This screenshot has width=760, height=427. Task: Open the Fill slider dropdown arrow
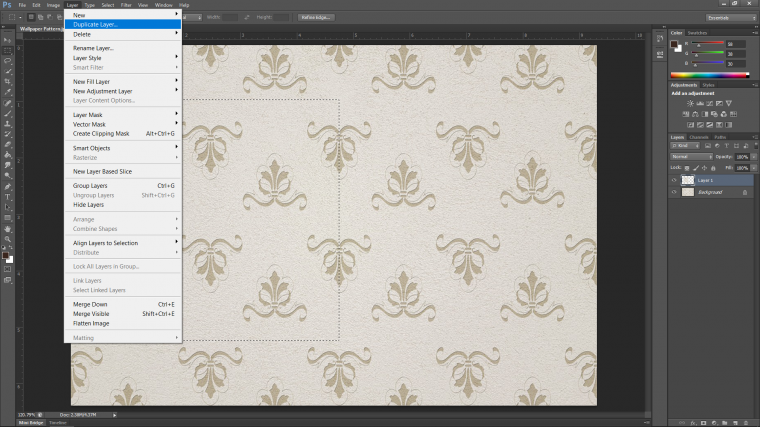point(754,168)
